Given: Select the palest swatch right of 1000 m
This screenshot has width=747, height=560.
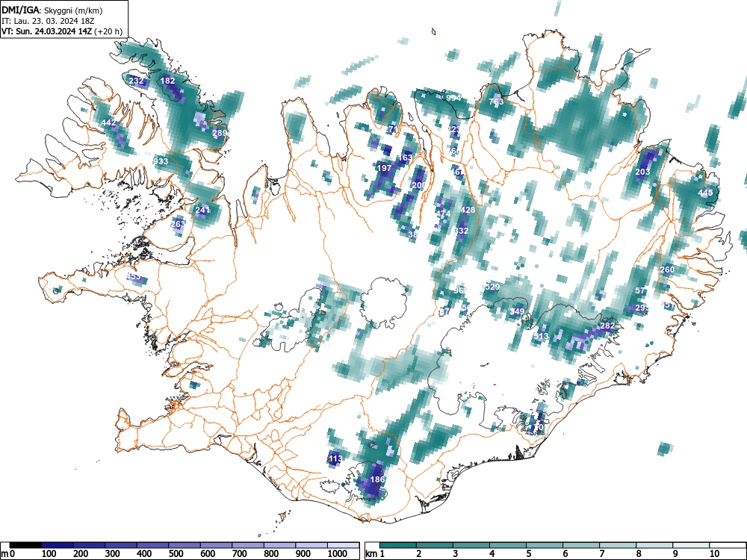Looking at the screenshot, I should pos(344,545).
